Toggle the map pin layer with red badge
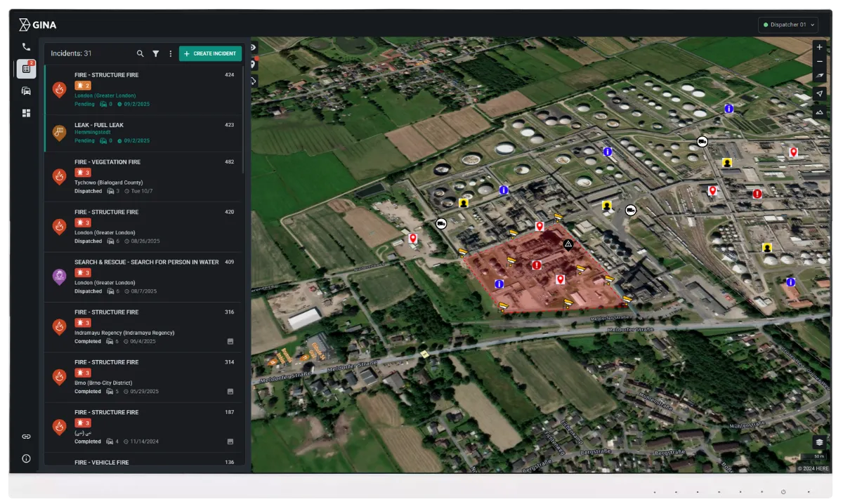 (x=254, y=63)
